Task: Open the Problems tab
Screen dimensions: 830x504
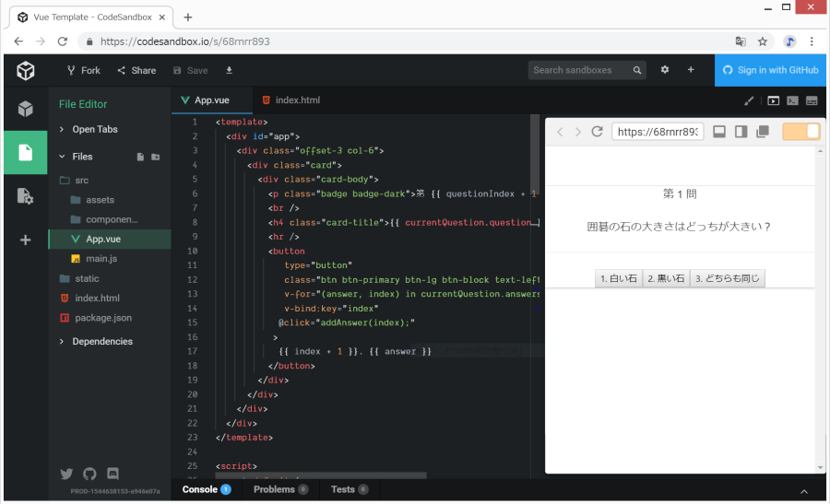Action: click(x=274, y=489)
